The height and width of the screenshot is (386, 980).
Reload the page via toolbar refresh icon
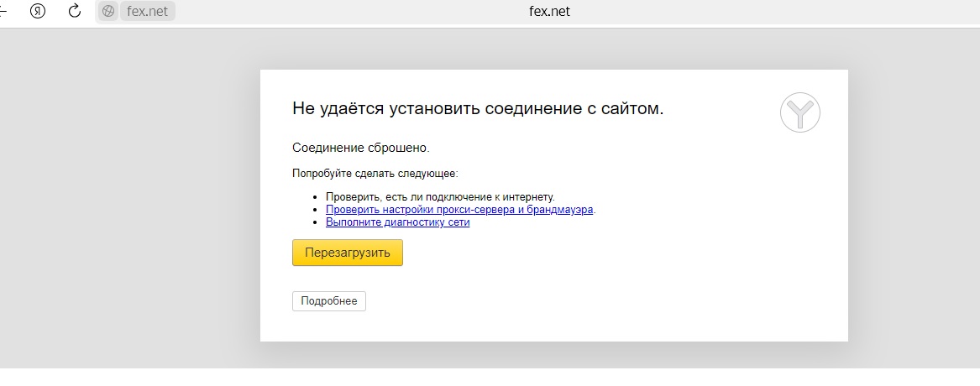coord(74,11)
